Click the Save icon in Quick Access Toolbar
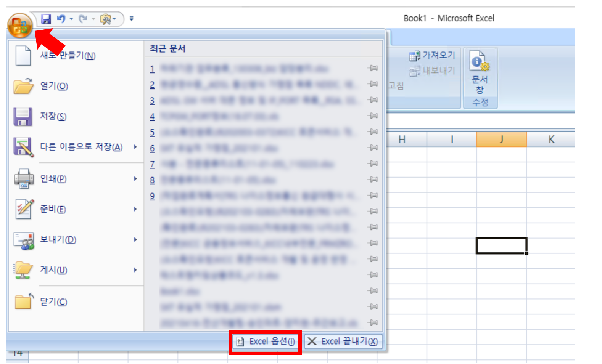Viewport: 602px width, 364px height. point(46,19)
